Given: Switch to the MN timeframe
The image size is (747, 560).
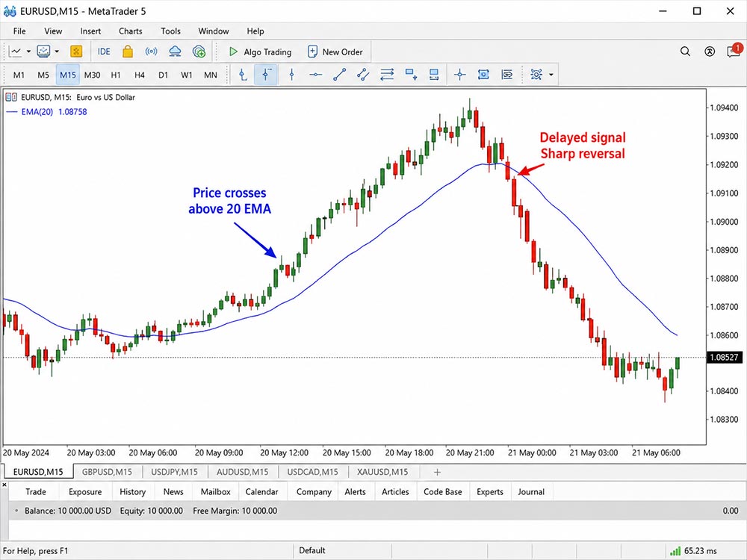Looking at the screenshot, I should (x=211, y=75).
